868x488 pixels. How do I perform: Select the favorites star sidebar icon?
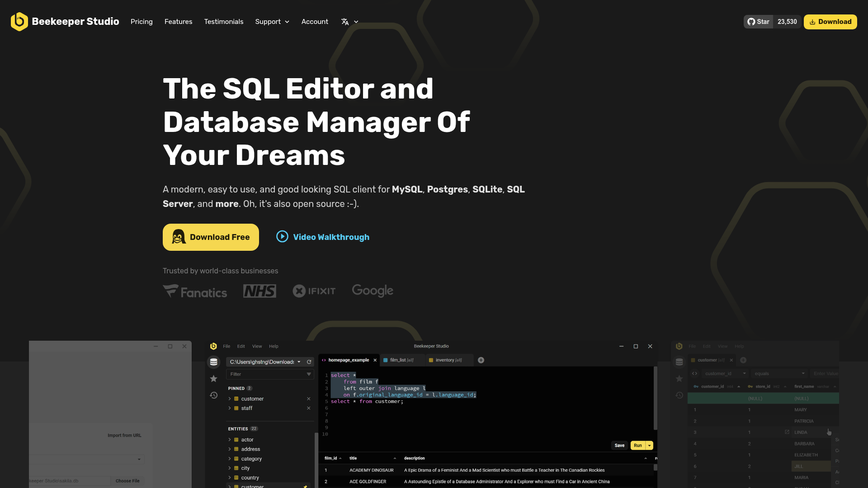214,379
